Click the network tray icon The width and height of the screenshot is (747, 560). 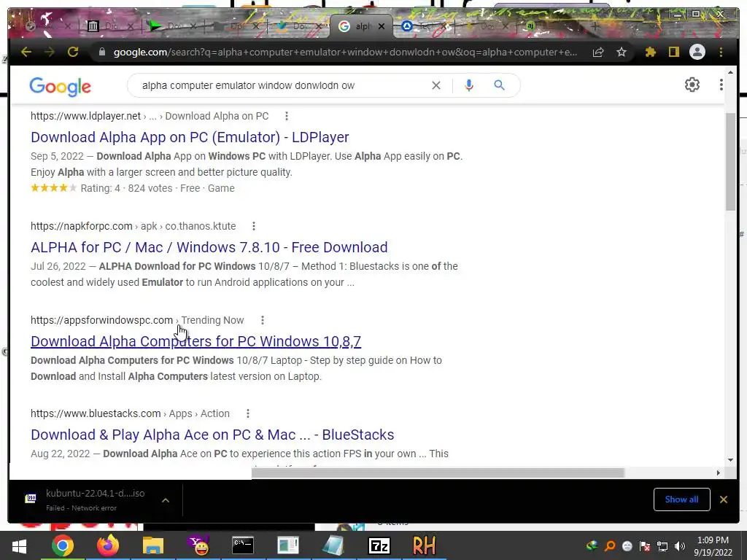662,546
